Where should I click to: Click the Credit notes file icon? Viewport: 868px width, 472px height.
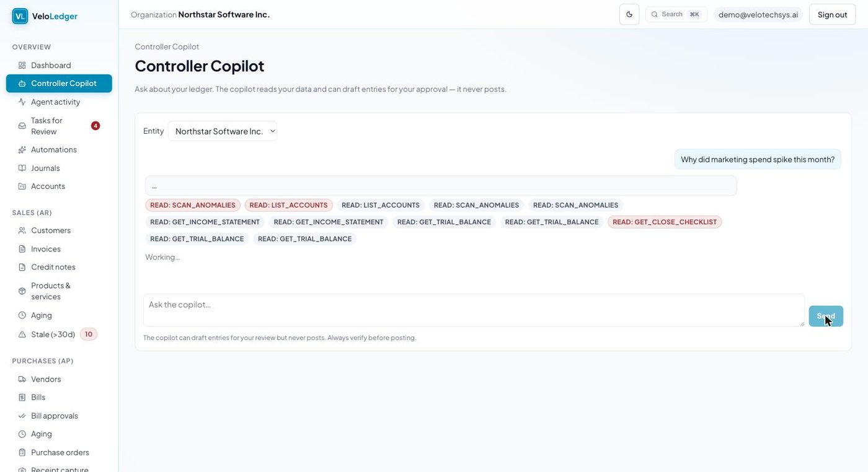(22, 267)
